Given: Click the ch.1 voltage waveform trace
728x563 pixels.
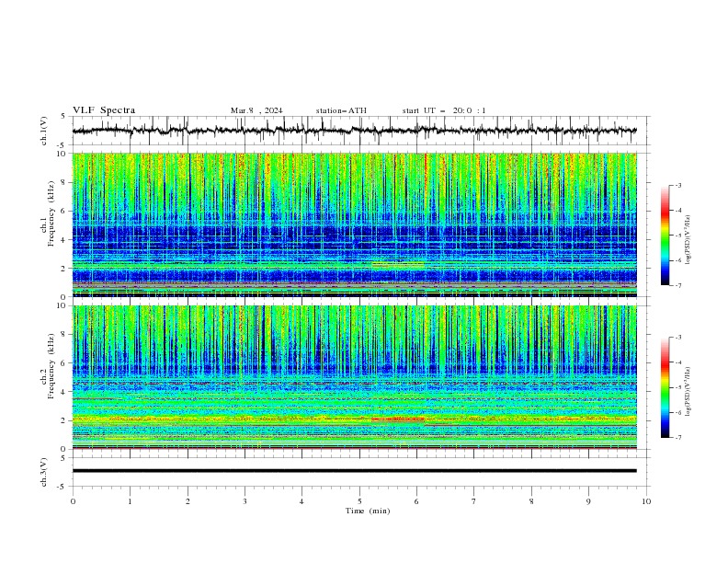Looking at the screenshot, I should (x=354, y=131).
